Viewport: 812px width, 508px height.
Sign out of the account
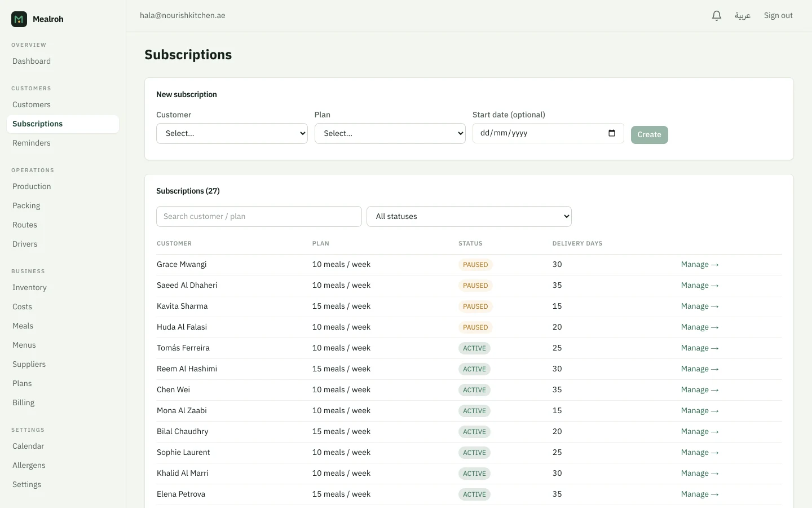pyautogui.click(x=778, y=16)
